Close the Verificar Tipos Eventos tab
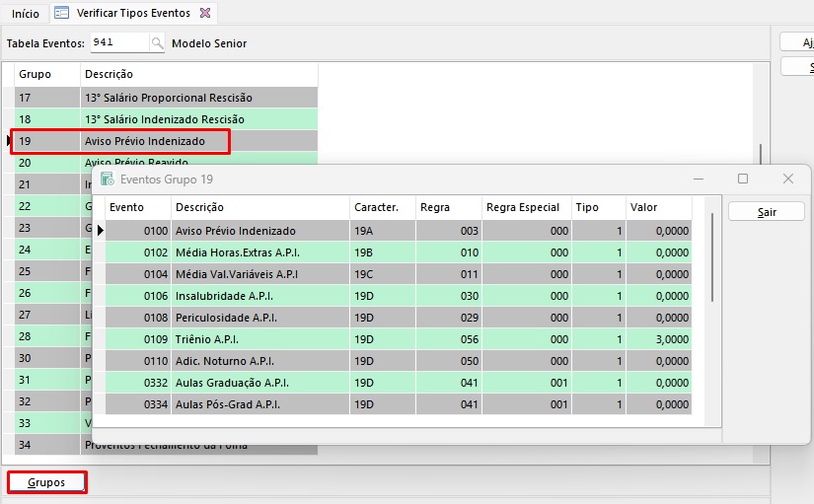Image resolution: width=814 pixels, height=504 pixels. pyautogui.click(x=205, y=13)
